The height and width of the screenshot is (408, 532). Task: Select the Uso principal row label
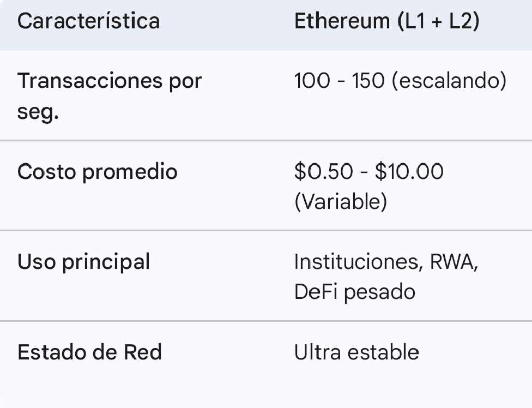[x=83, y=262]
